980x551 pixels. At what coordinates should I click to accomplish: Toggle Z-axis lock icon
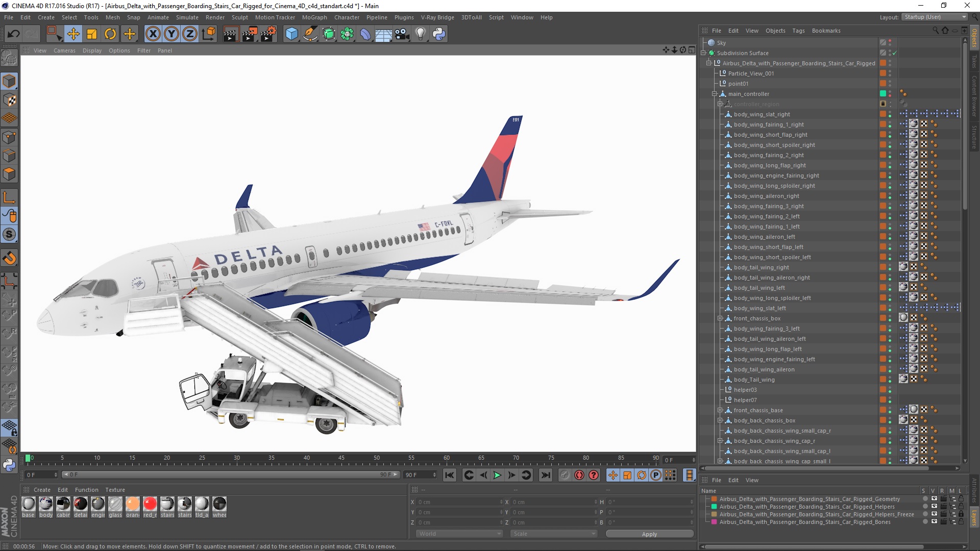pos(190,34)
